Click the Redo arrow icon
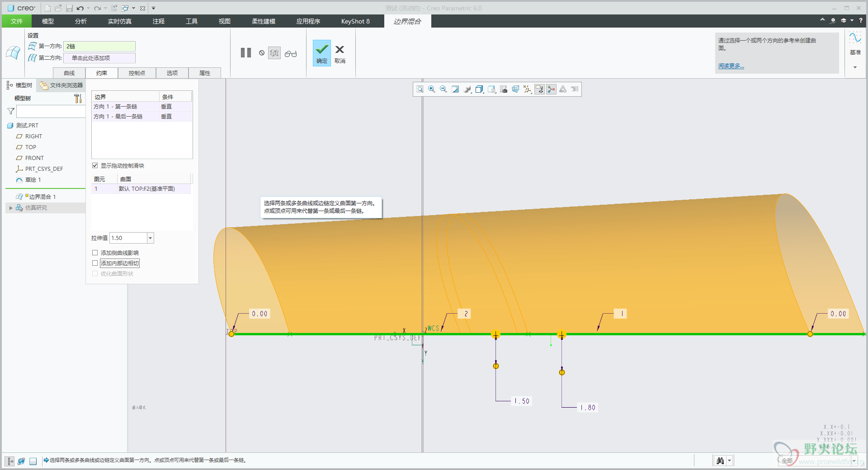Screen dimensions: 868x470 [97, 8]
